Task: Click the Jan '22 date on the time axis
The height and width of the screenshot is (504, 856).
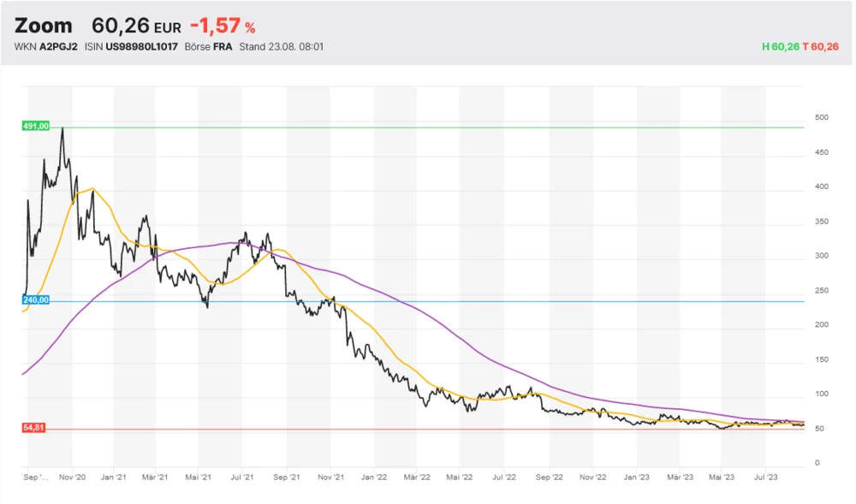Action: [373, 476]
